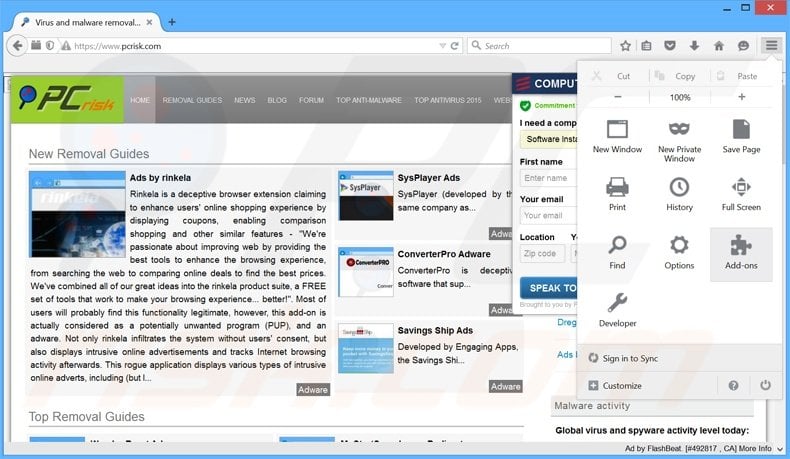Viewport: 790px width, 459px height.
Task: Click the ConverterPro thumbnail image
Action: [366, 272]
